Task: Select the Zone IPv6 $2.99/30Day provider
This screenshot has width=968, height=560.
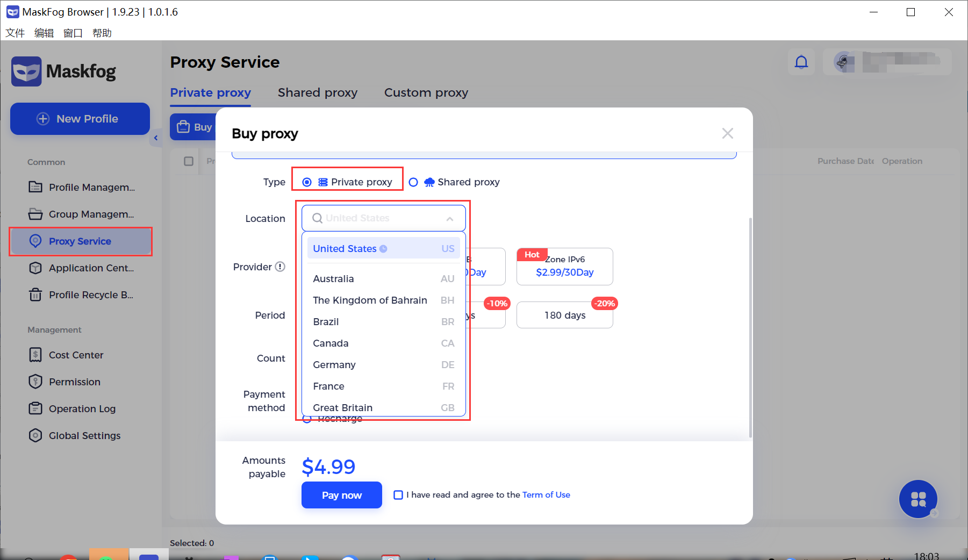Action: pos(565,267)
